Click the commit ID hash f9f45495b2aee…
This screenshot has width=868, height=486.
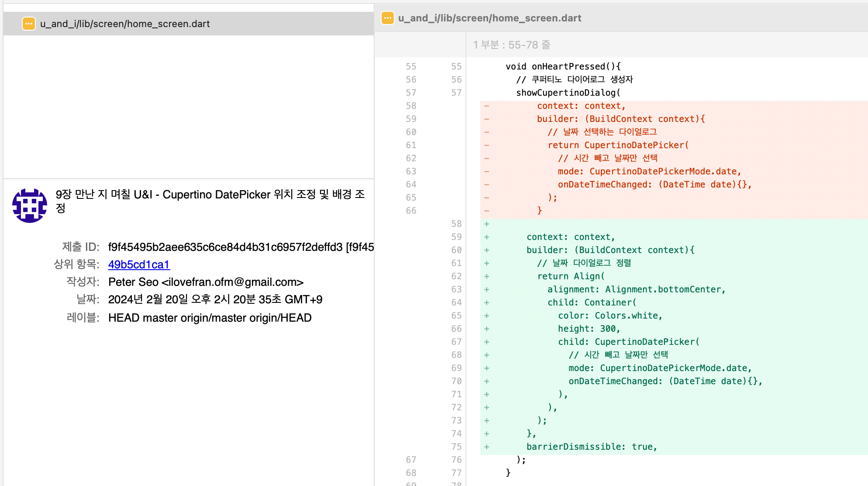coord(225,247)
